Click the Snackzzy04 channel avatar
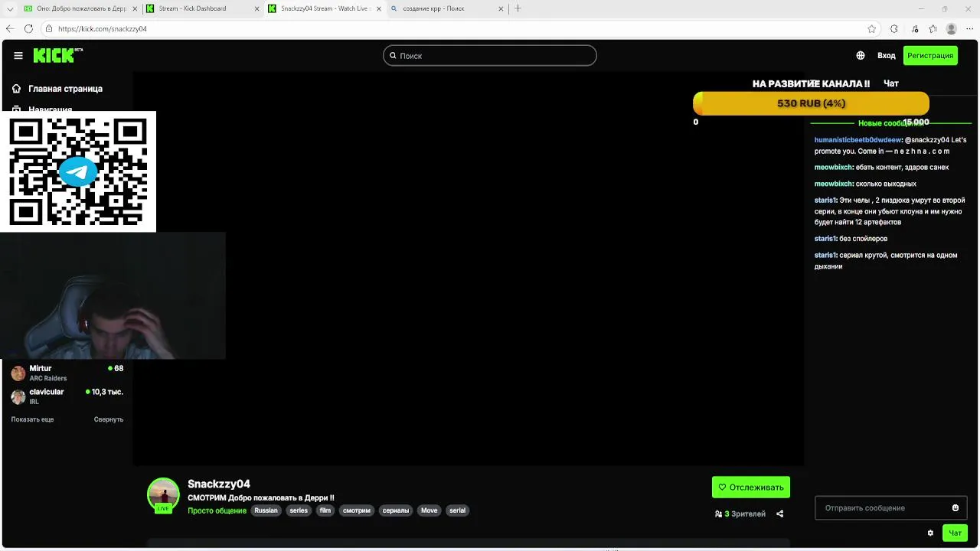The height and width of the screenshot is (551, 980). tap(163, 494)
